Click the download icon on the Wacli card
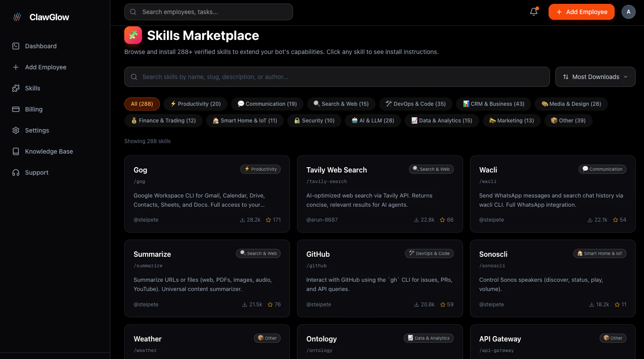This screenshot has height=359, width=644. pos(590,220)
